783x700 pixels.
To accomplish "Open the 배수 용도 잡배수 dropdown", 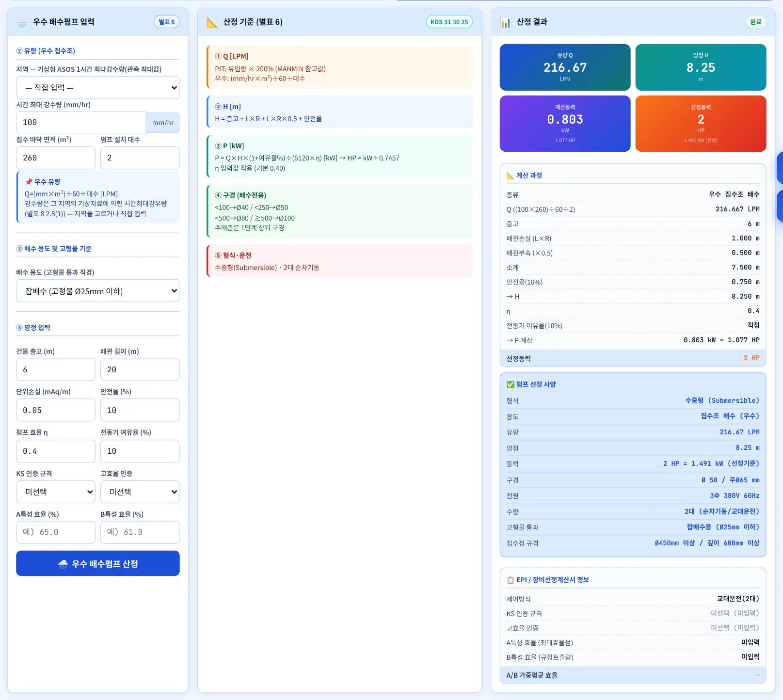I will point(98,291).
